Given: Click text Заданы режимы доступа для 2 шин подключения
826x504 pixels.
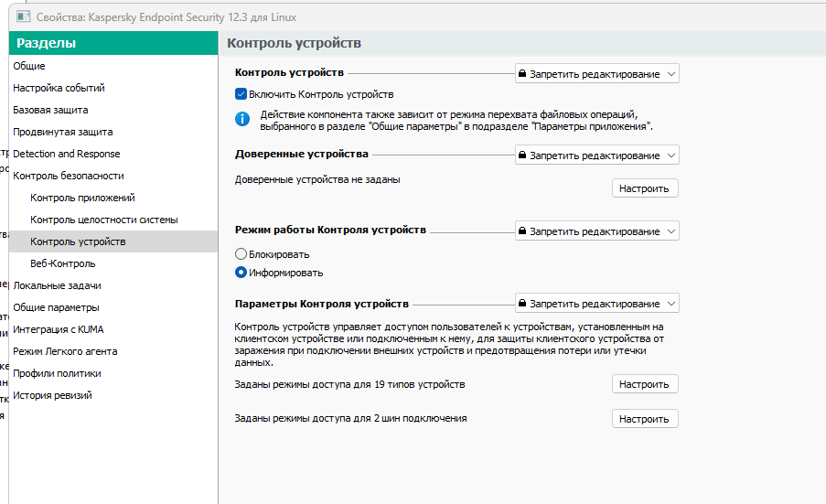Looking at the screenshot, I should click(x=350, y=418).
